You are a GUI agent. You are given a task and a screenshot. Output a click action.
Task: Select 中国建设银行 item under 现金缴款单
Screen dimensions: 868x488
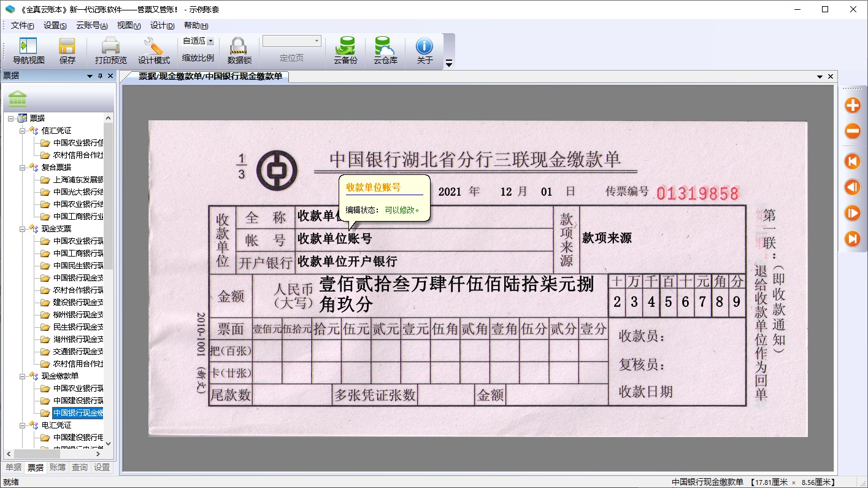[x=78, y=400]
